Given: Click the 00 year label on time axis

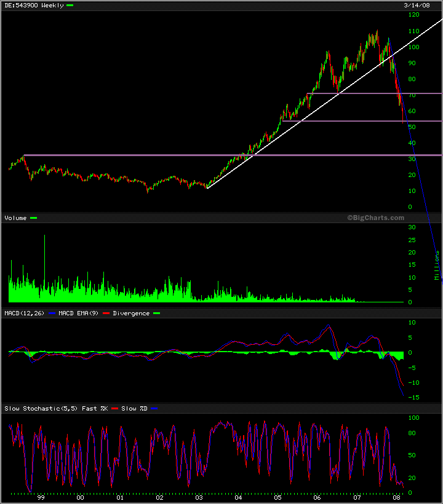Looking at the screenshot, I should 80,498.
